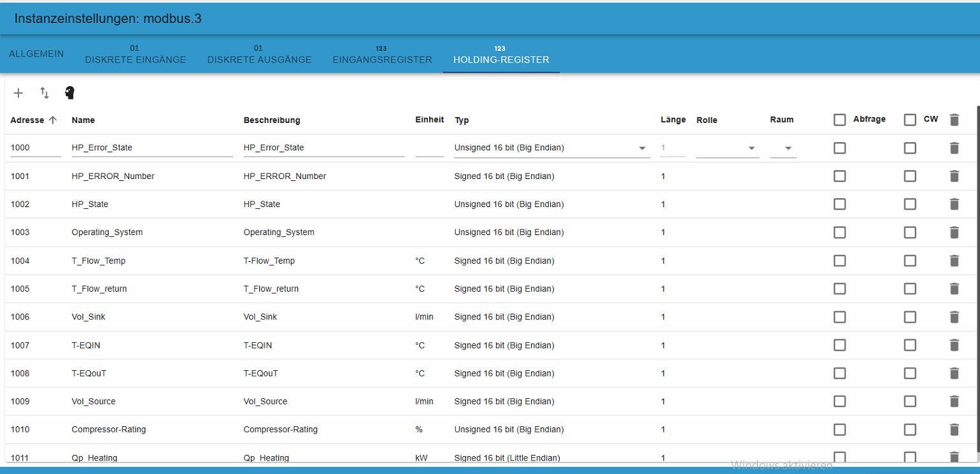Image resolution: width=980 pixels, height=474 pixels.
Task: Click Operating_System description cell
Action: [x=279, y=233]
